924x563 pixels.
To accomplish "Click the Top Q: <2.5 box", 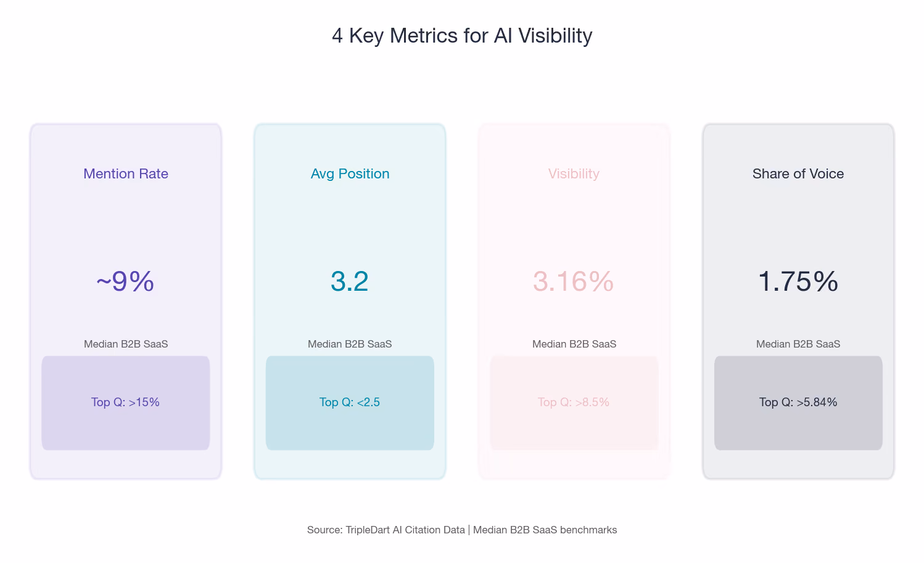I will 350,402.
